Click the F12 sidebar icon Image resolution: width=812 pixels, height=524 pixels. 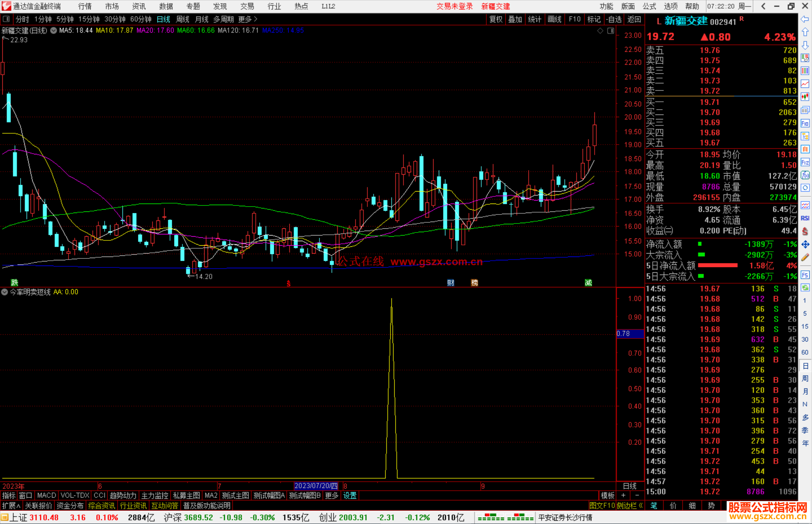[x=805, y=162]
